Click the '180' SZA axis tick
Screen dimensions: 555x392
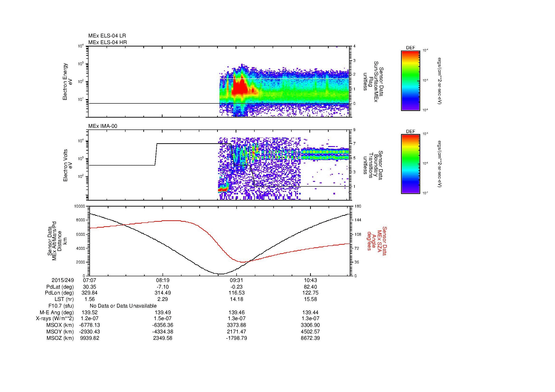pos(358,206)
